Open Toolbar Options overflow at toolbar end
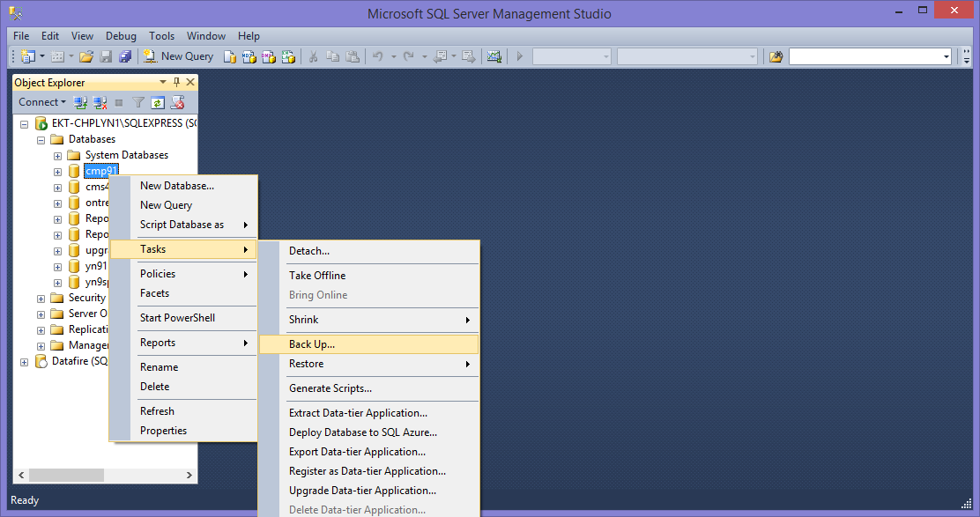Viewport: 980px width, 517px height. [x=966, y=57]
